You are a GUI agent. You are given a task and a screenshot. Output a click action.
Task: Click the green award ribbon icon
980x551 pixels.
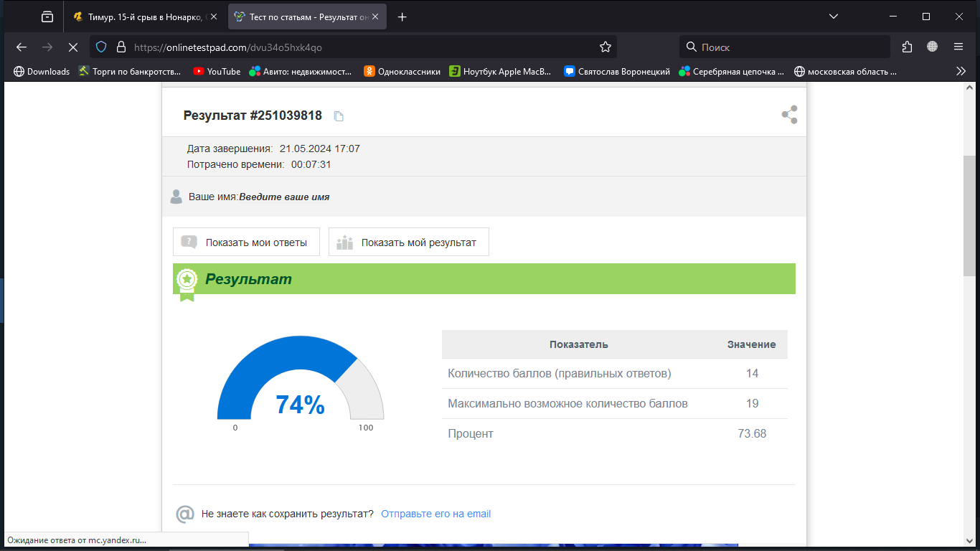click(187, 283)
